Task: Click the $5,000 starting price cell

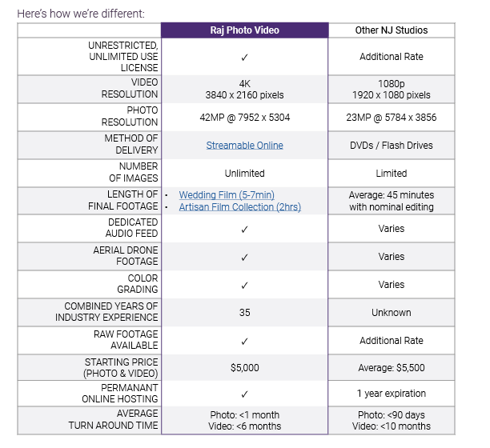Action: pyautogui.click(x=244, y=368)
